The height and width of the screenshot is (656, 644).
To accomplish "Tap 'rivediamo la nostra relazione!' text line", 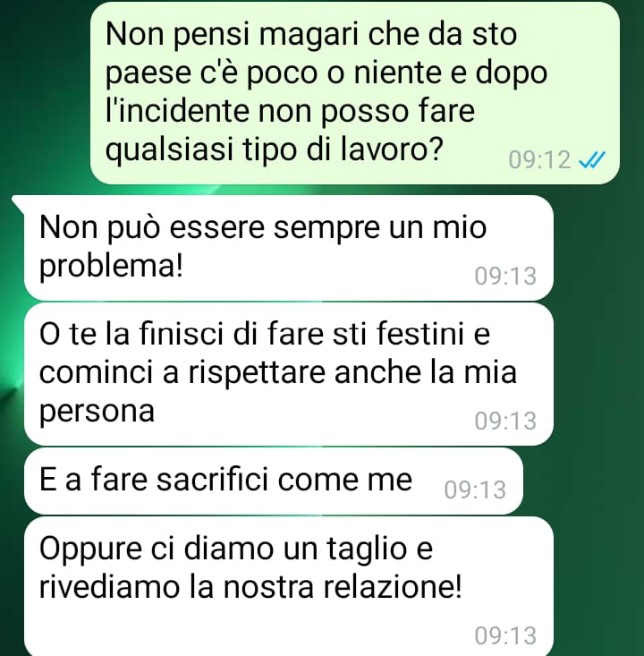I will 250,587.
